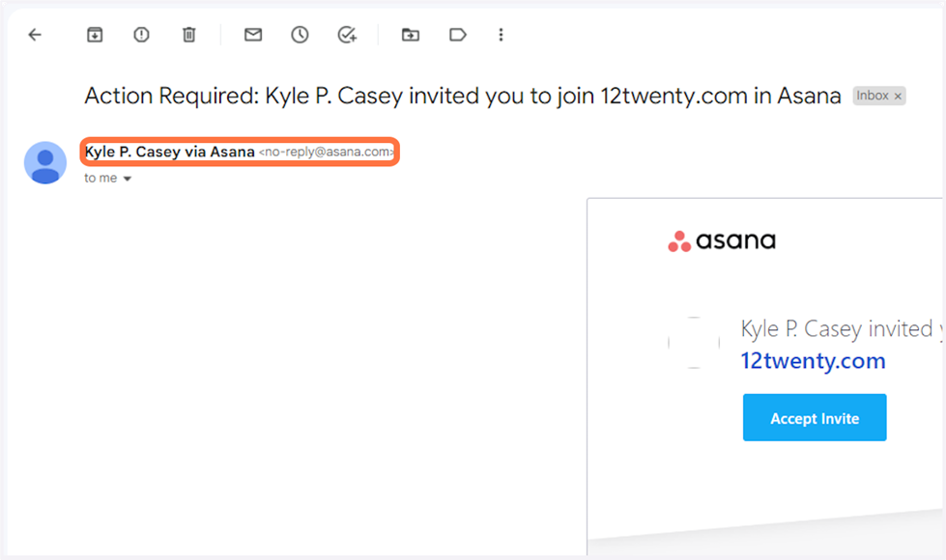Mark the email as unread

click(x=253, y=35)
